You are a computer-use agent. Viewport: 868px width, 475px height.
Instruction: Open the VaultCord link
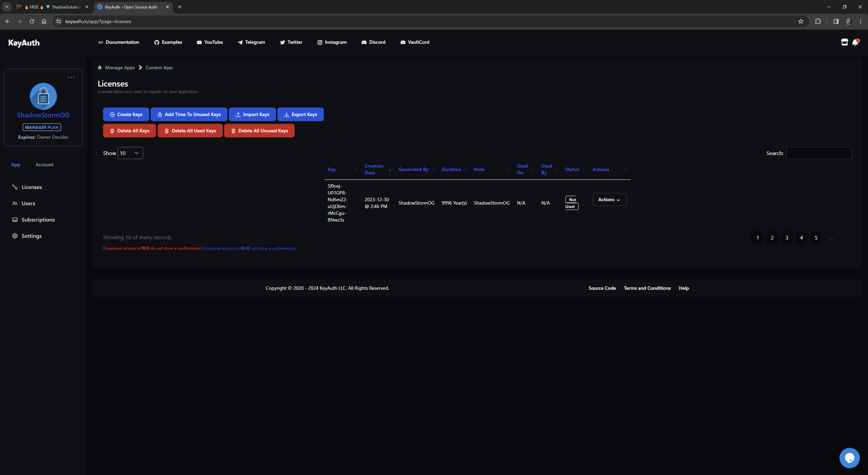tap(415, 42)
